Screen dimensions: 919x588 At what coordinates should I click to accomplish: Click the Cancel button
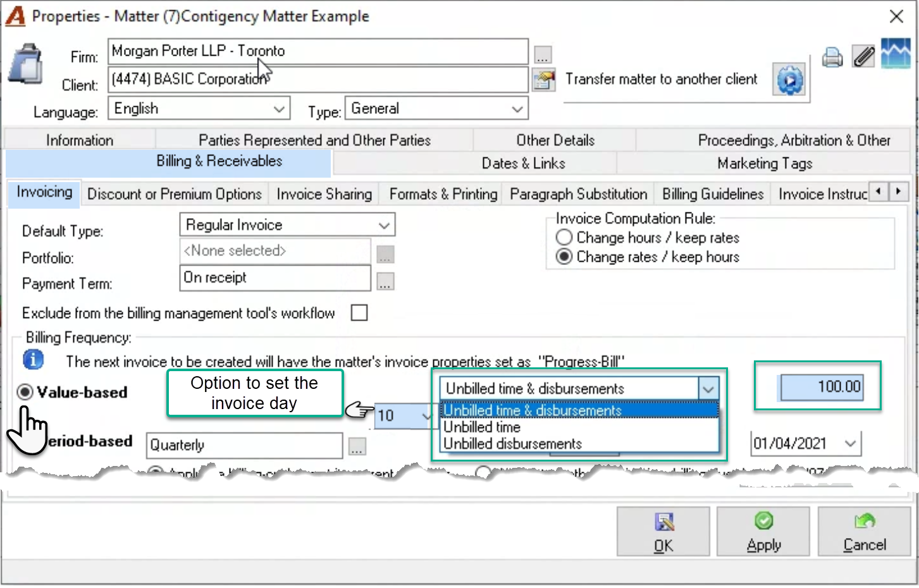click(864, 532)
